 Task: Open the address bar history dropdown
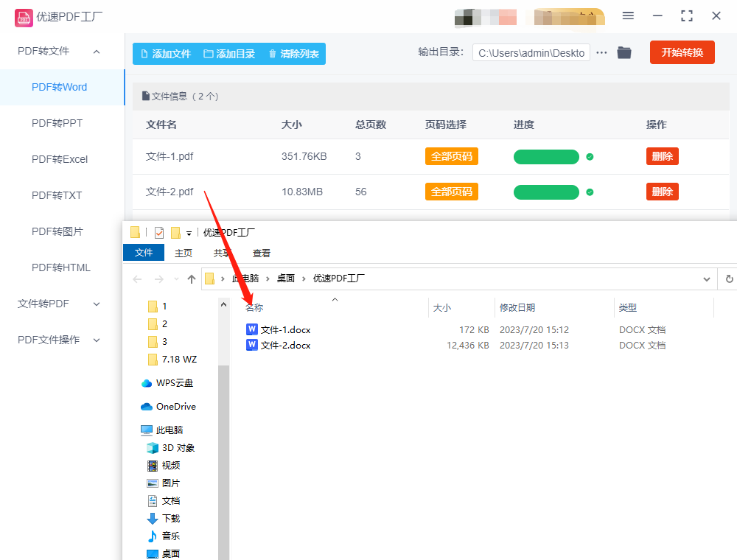click(707, 279)
